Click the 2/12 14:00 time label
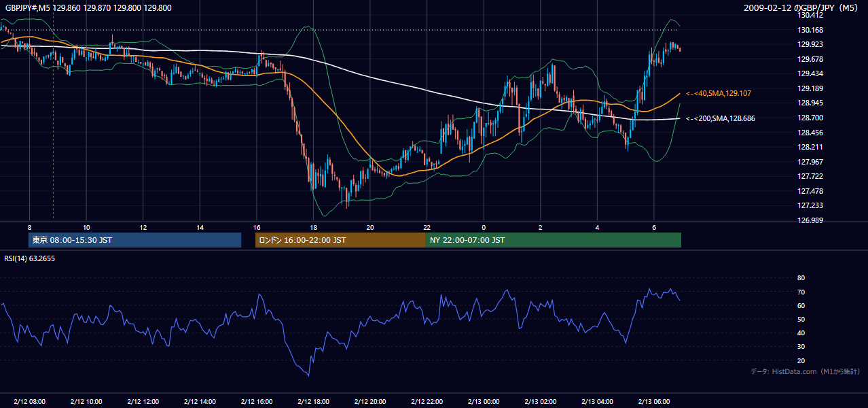 coord(200,401)
